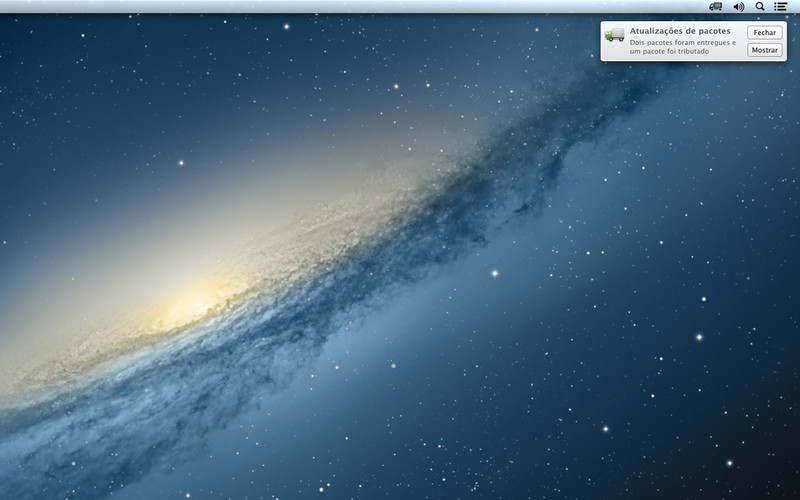The image size is (800, 500).
Task: Open the delivery truck menu bar icon
Action: pyautogui.click(x=715, y=6)
